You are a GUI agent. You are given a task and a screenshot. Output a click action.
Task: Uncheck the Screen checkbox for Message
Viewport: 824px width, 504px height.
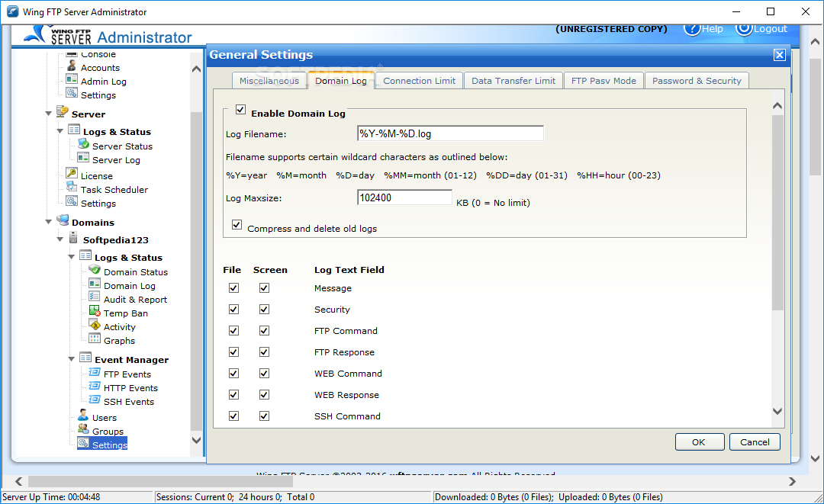(x=264, y=287)
